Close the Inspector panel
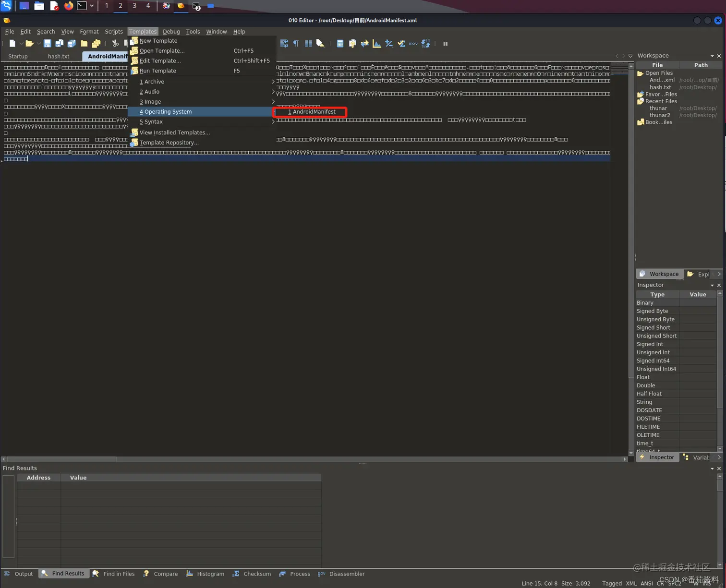Viewport: 726px width, 588px height. 719,285
